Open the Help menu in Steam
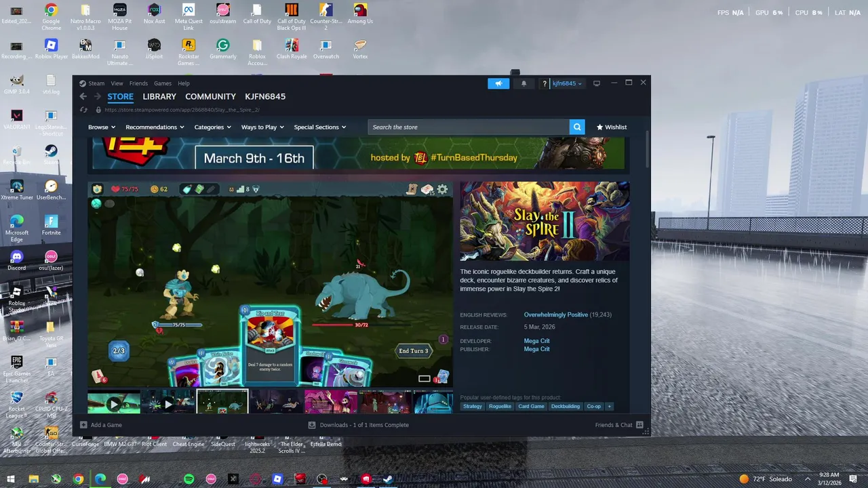This screenshot has width=868, height=488. pos(184,83)
